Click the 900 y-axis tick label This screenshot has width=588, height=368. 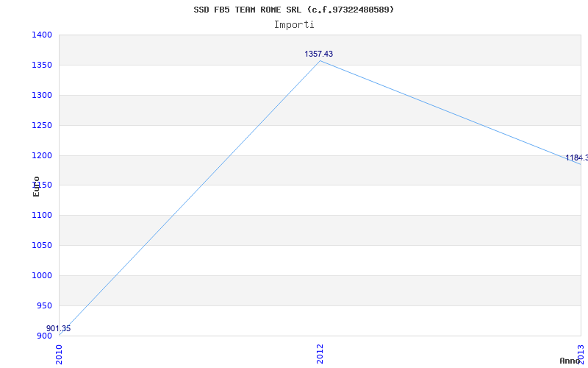pyautogui.click(x=44, y=336)
